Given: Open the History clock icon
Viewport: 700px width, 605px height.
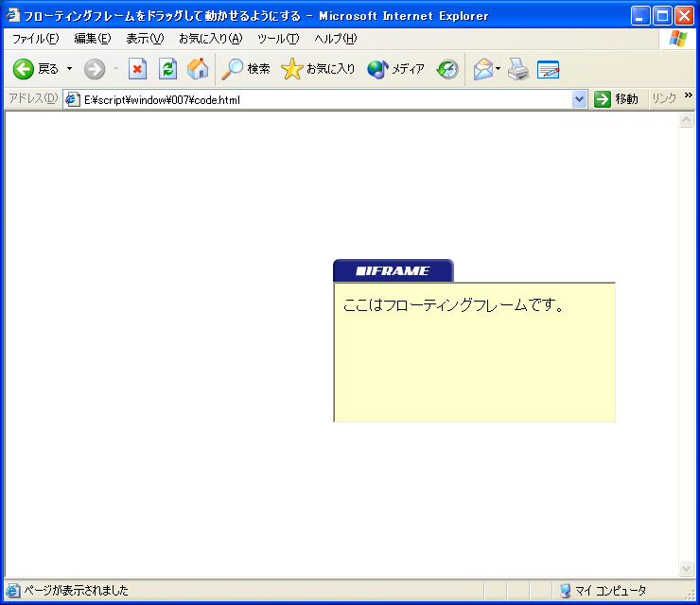Looking at the screenshot, I should point(447,69).
